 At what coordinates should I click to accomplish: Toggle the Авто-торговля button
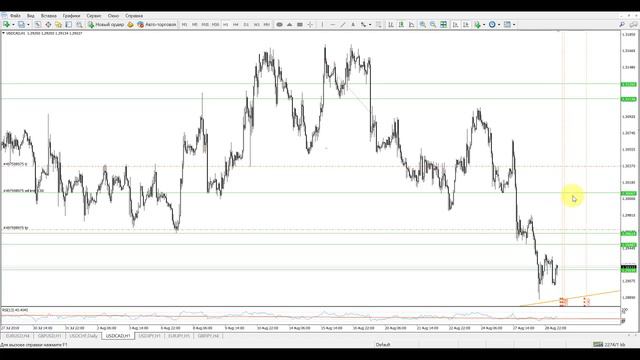[x=157, y=24]
